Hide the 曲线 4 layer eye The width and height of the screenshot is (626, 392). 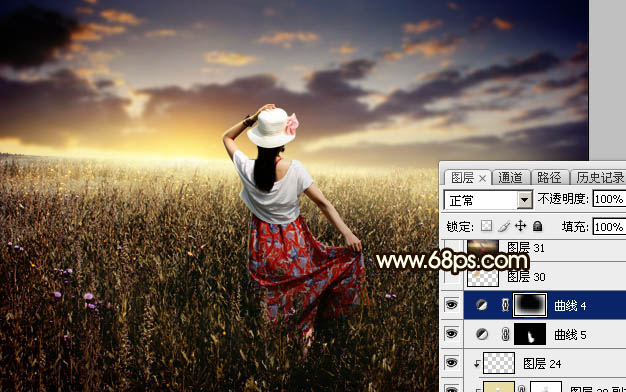(x=452, y=305)
